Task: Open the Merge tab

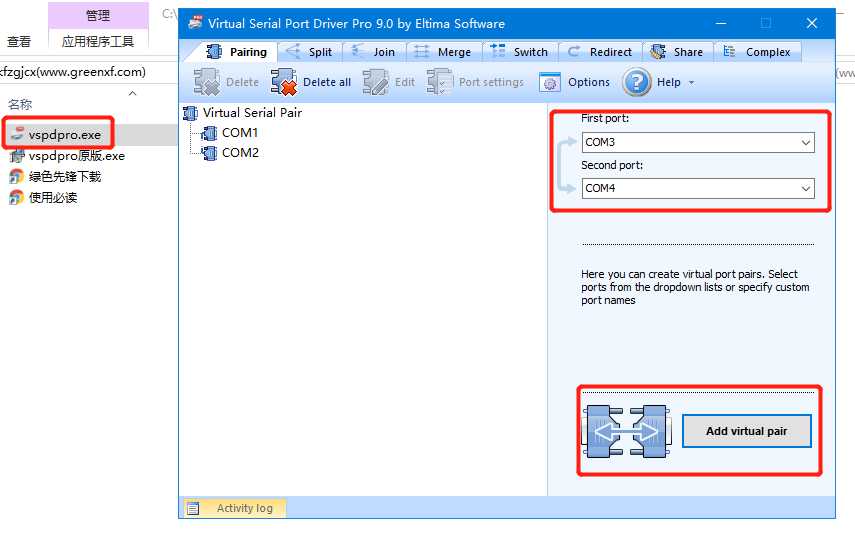Action: (x=443, y=52)
